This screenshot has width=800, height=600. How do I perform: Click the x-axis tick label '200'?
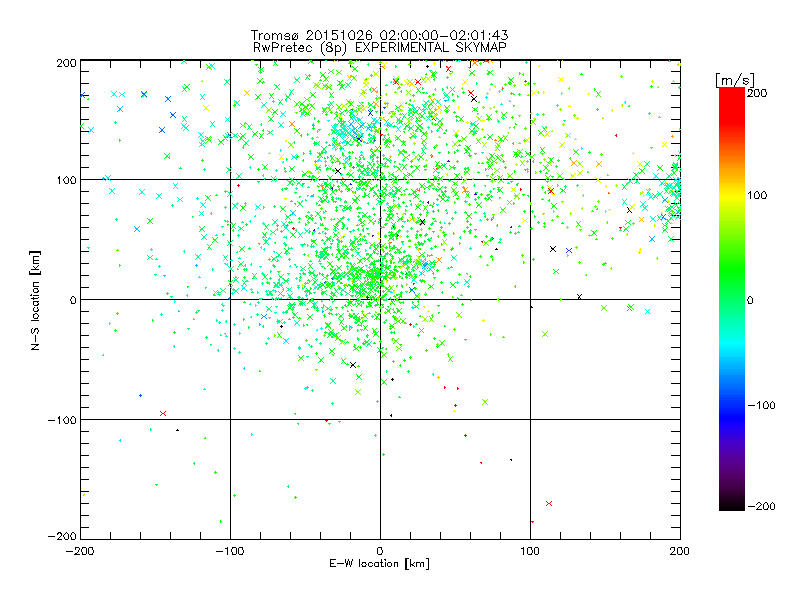(x=680, y=551)
